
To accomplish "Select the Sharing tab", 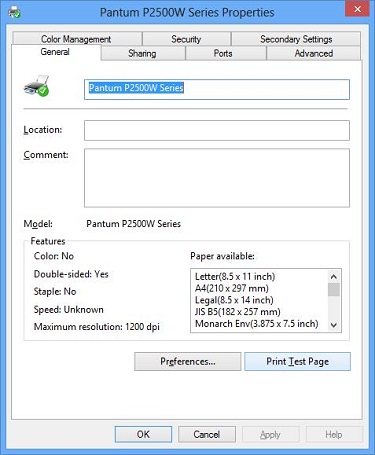I will (142, 53).
